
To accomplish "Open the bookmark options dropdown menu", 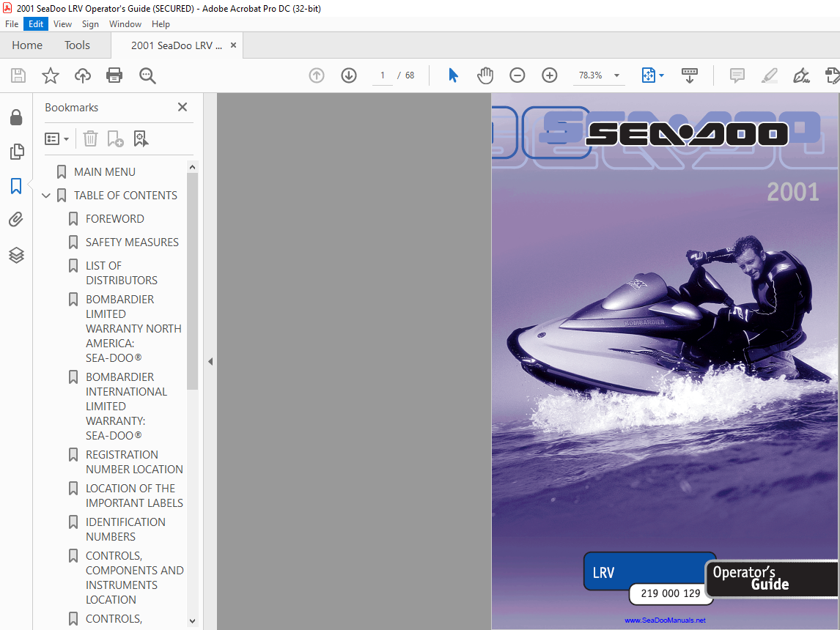I will coord(56,139).
